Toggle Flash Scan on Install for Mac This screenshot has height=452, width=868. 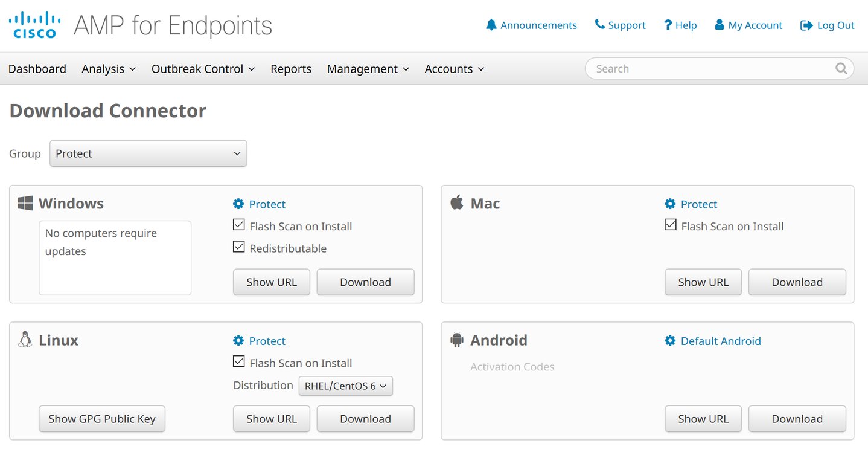click(x=671, y=224)
